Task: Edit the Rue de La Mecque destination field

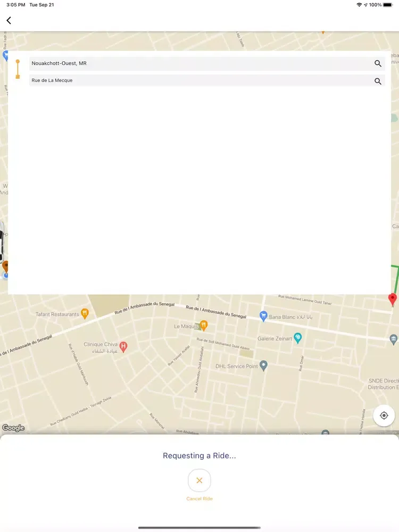Action: point(199,81)
